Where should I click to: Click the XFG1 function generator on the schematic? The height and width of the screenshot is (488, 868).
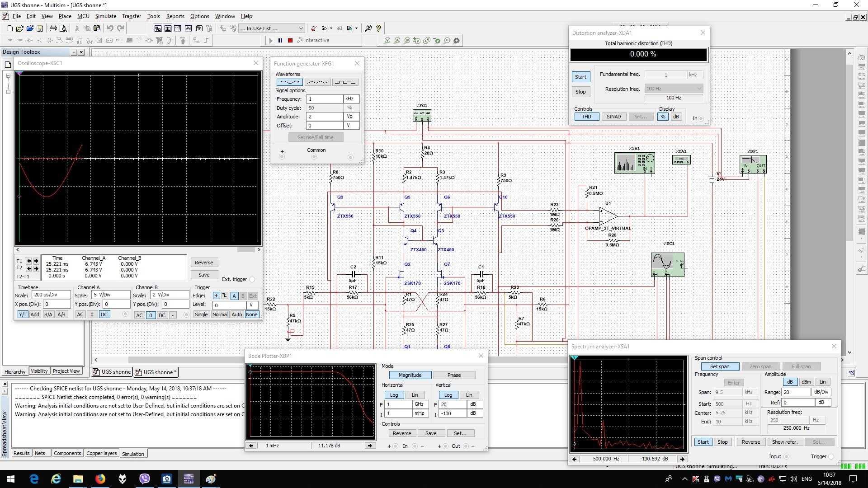pyautogui.click(x=422, y=115)
